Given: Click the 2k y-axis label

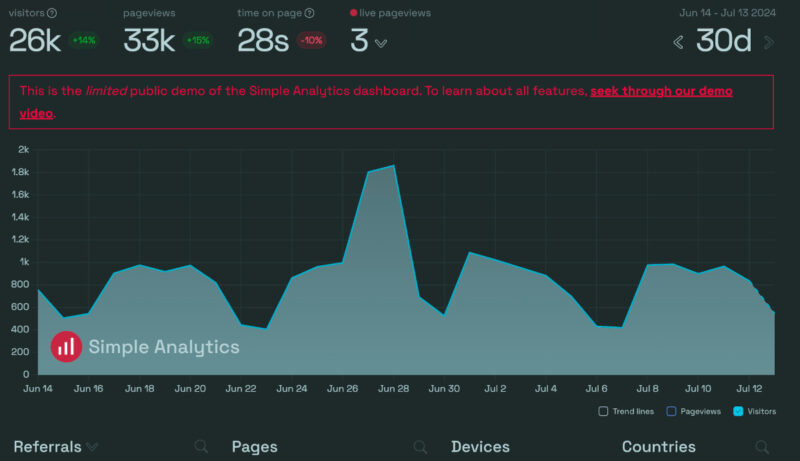Looking at the screenshot, I should point(23,149).
